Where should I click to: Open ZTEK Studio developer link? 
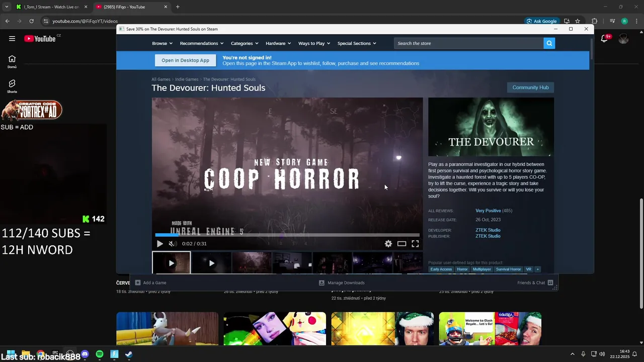coord(488,230)
